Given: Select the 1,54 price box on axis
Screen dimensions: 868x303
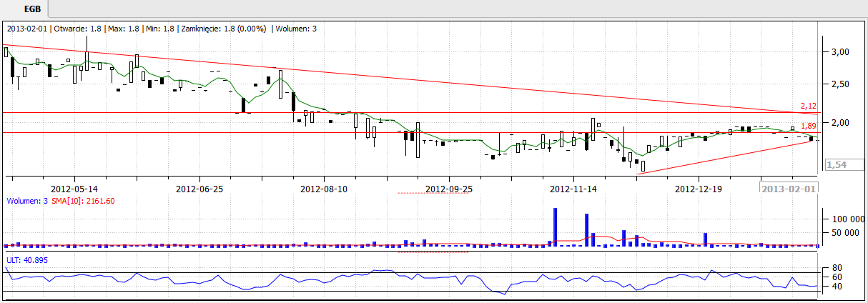Looking at the screenshot, I should (835, 165).
